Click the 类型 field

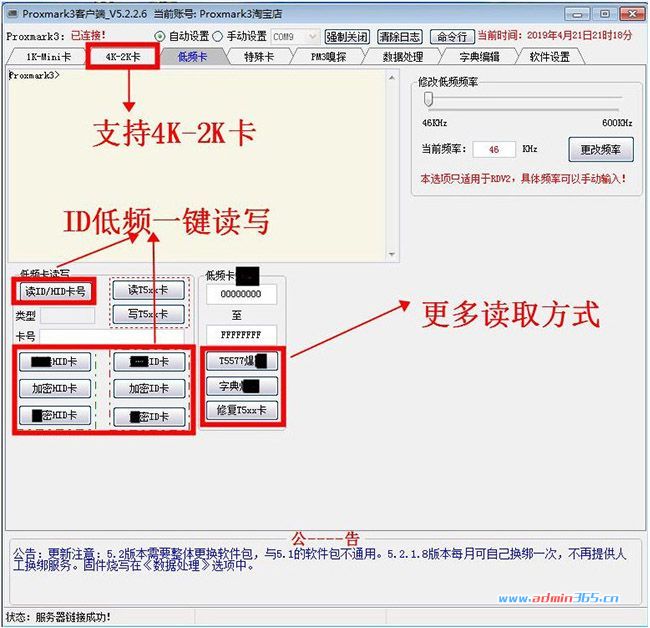pos(68,316)
